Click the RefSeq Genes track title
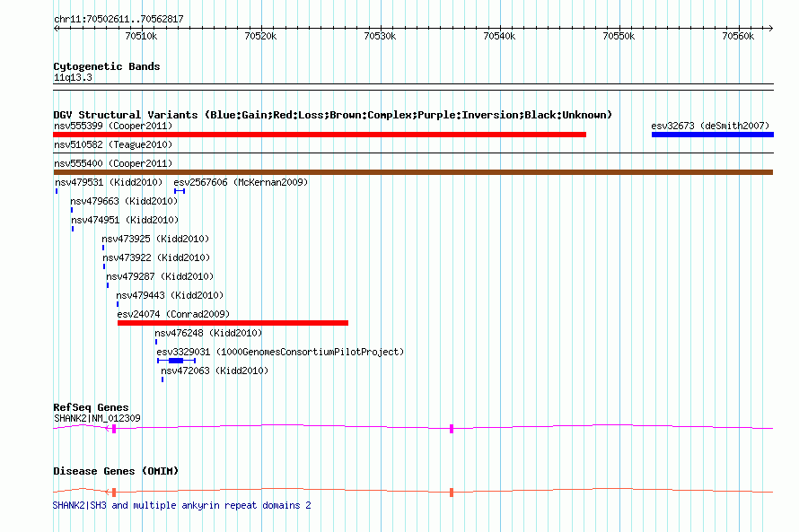This screenshot has height=532, width=799. pyautogui.click(x=91, y=407)
